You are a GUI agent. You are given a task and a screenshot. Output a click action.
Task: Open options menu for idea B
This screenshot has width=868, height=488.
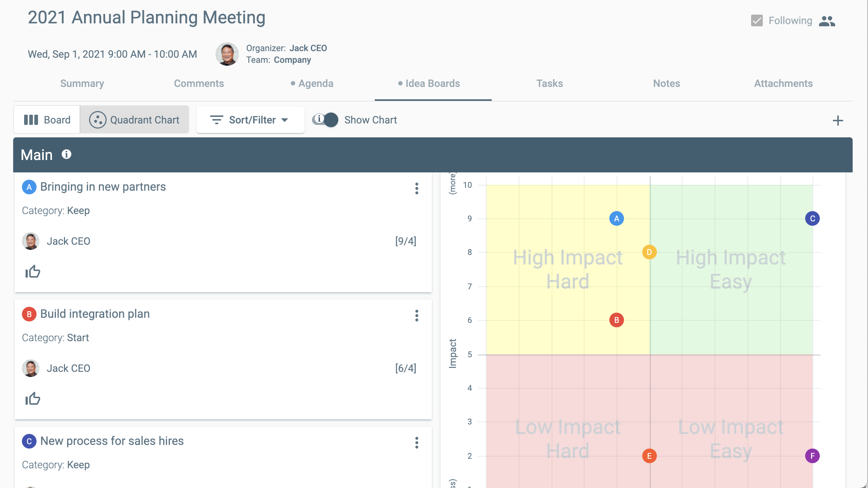click(x=417, y=316)
